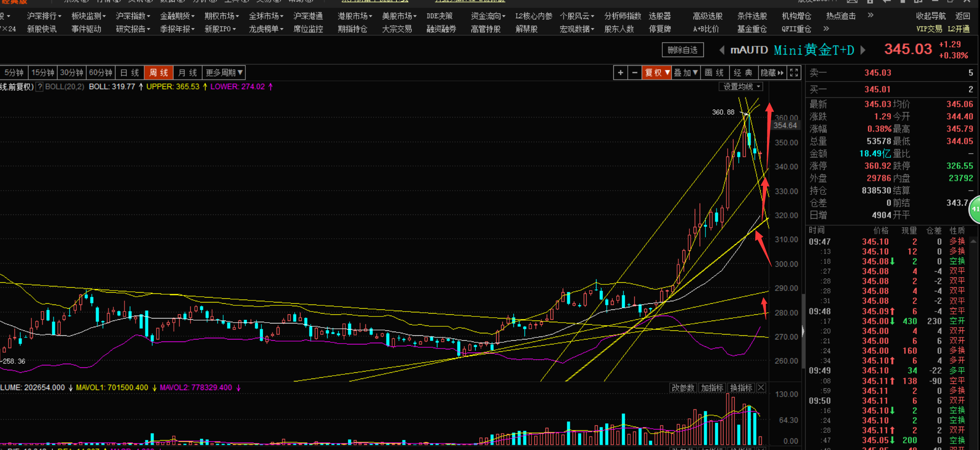Click the zoom-out minus icon on chart toolbar
This screenshot has width=980, height=450.
635,72
